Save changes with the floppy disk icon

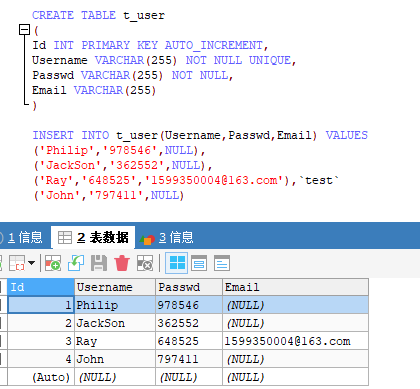[99, 263]
